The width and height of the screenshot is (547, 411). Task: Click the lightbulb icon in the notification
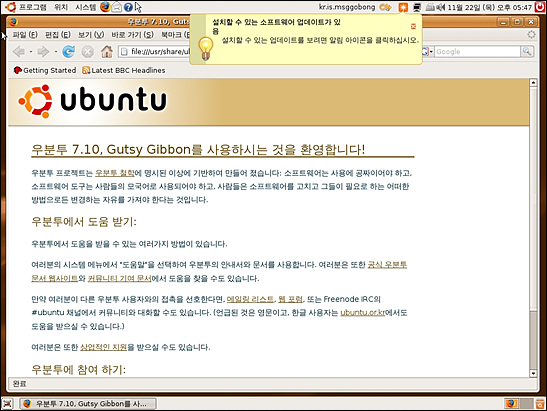(x=205, y=48)
